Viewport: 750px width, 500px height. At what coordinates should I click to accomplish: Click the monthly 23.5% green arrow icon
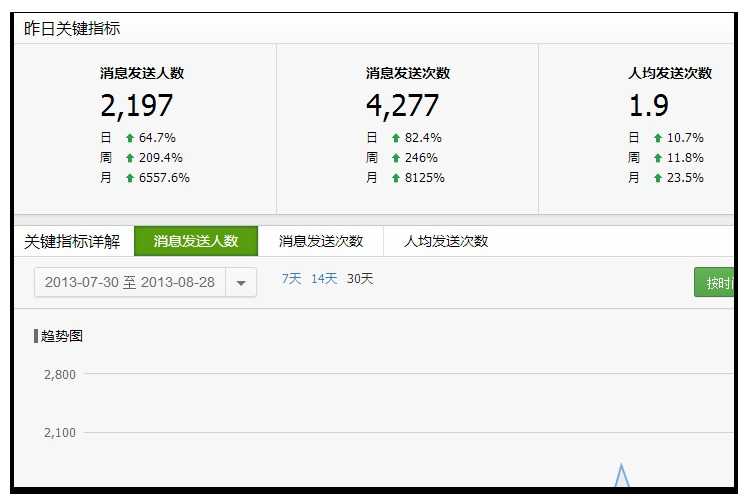pyautogui.click(x=658, y=178)
